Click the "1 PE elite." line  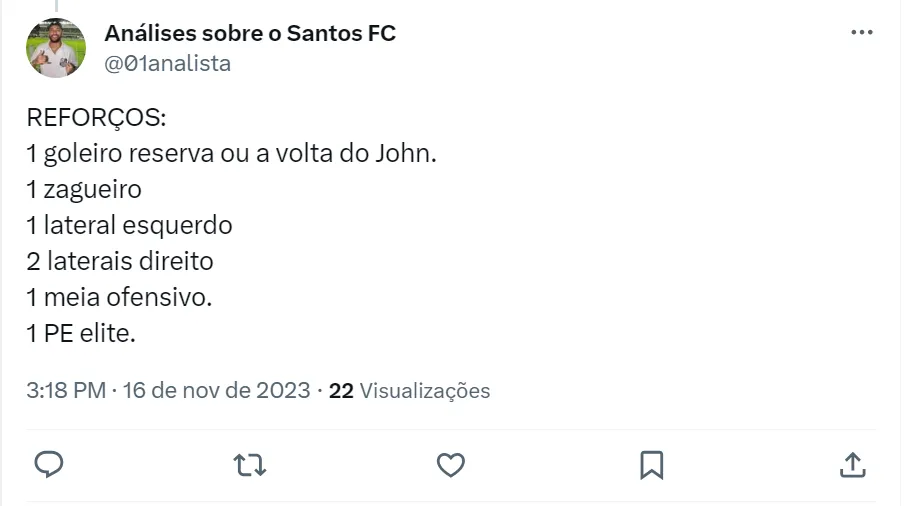coord(81,333)
